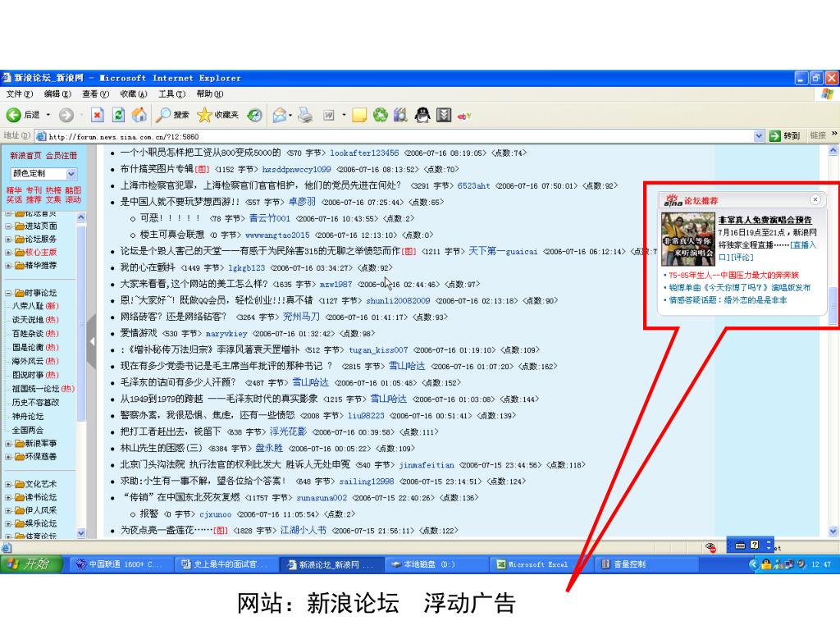Click the red 精华 link
Image resolution: width=840 pixels, height=630 pixels.
pos(14,190)
